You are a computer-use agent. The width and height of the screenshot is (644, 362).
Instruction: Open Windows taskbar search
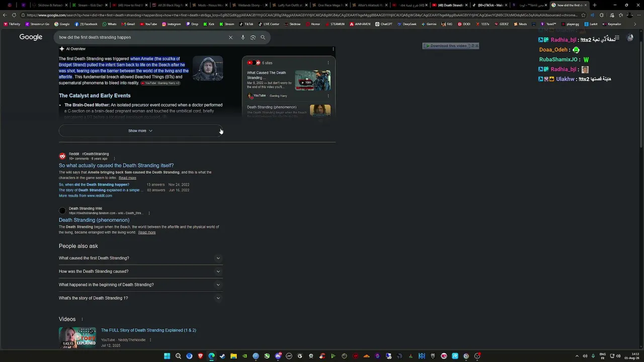(x=178, y=356)
